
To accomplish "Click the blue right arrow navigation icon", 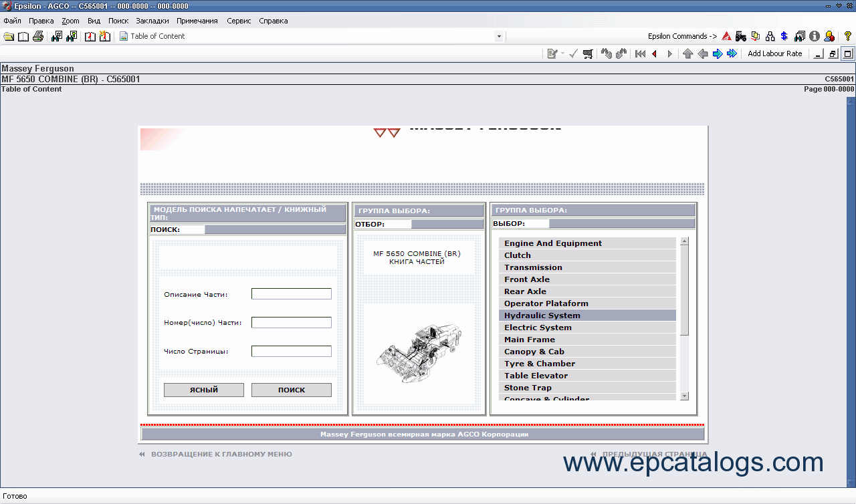I will pyautogui.click(x=718, y=53).
